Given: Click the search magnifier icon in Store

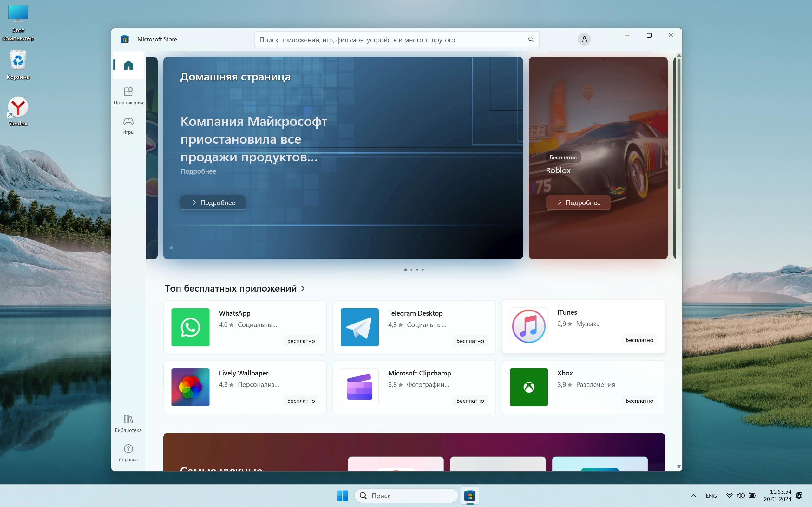Looking at the screenshot, I should pyautogui.click(x=531, y=39).
